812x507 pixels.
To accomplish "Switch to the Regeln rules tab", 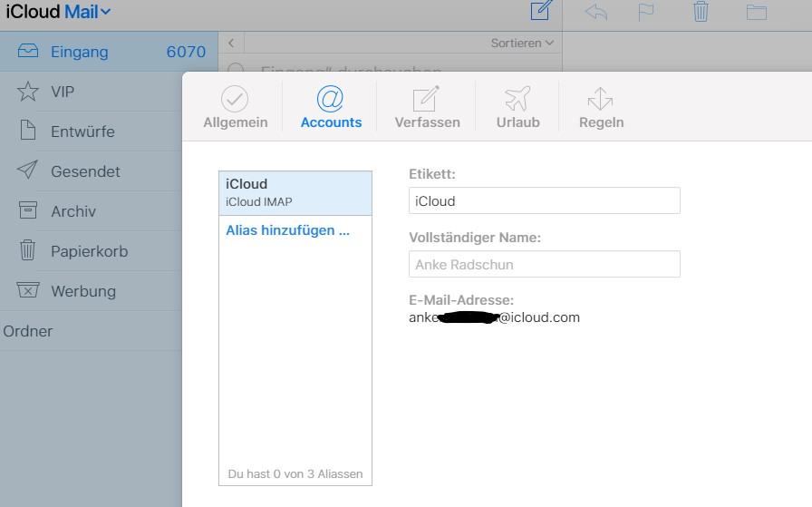I will (x=601, y=108).
